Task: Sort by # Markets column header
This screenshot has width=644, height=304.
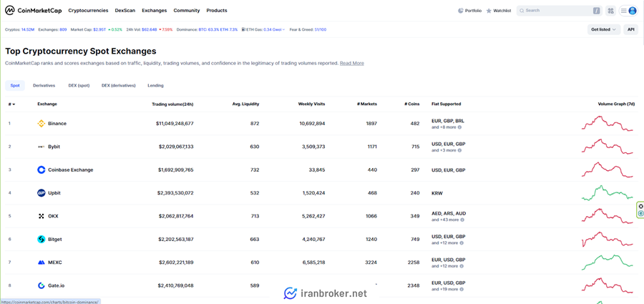Action: [367, 104]
